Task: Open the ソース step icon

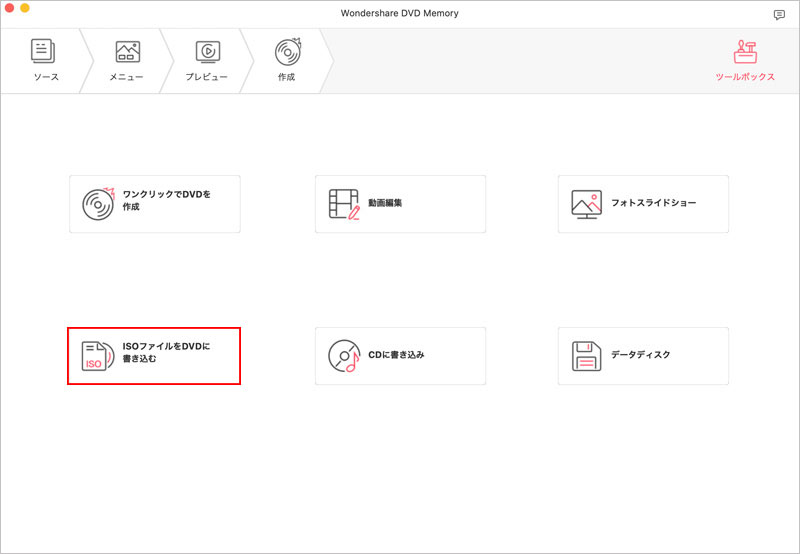Action: (43, 51)
